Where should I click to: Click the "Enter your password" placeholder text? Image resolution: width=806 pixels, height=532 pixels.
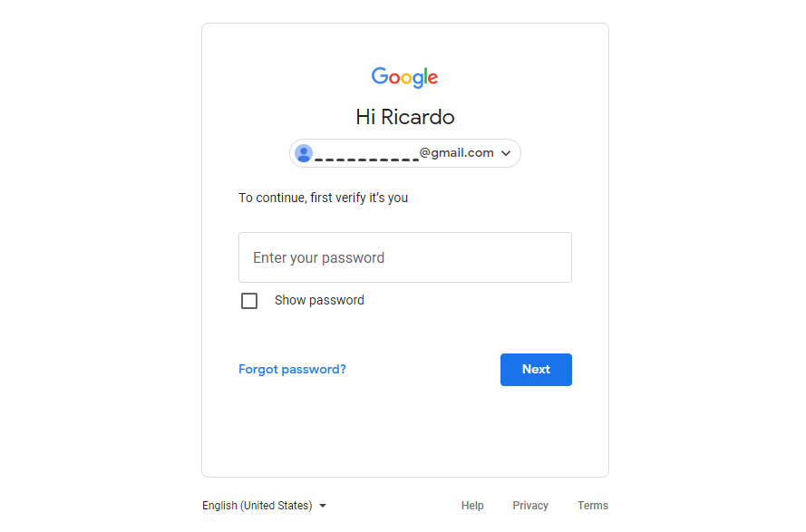click(318, 257)
